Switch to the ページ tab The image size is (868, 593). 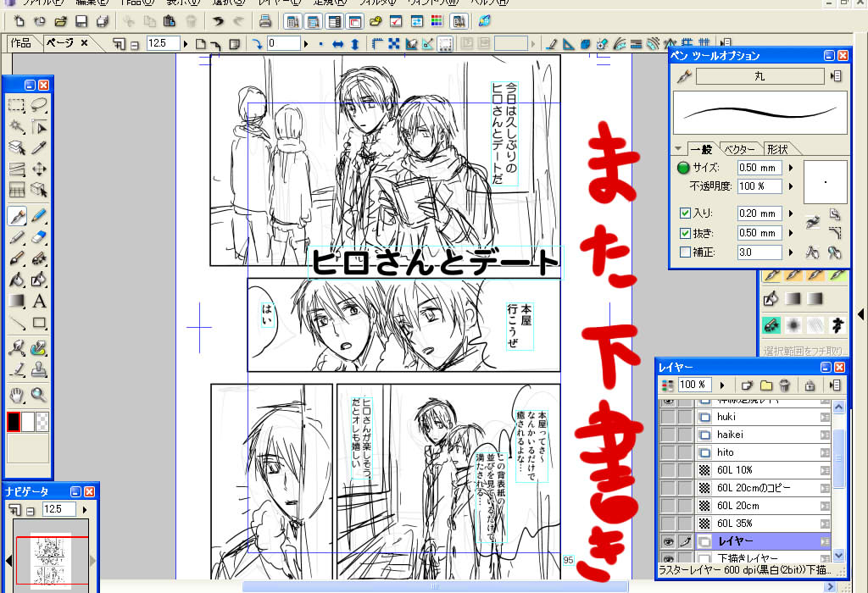point(60,42)
